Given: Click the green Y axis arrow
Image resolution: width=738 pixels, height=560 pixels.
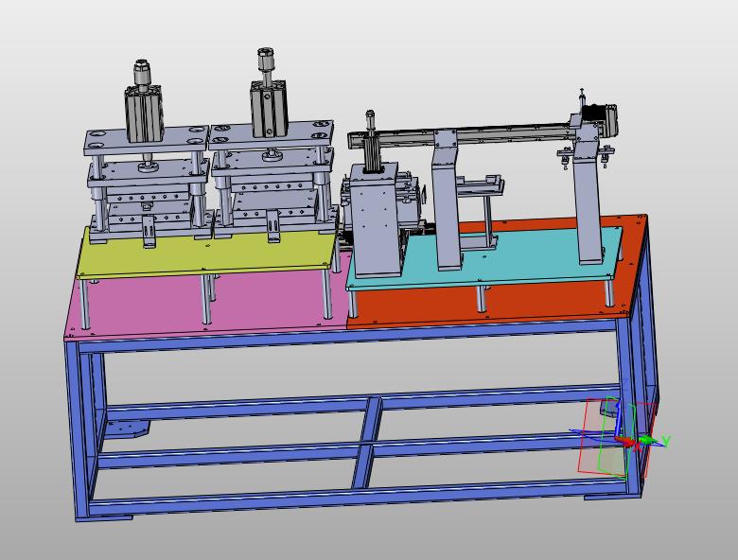Looking at the screenshot, I should [649, 440].
